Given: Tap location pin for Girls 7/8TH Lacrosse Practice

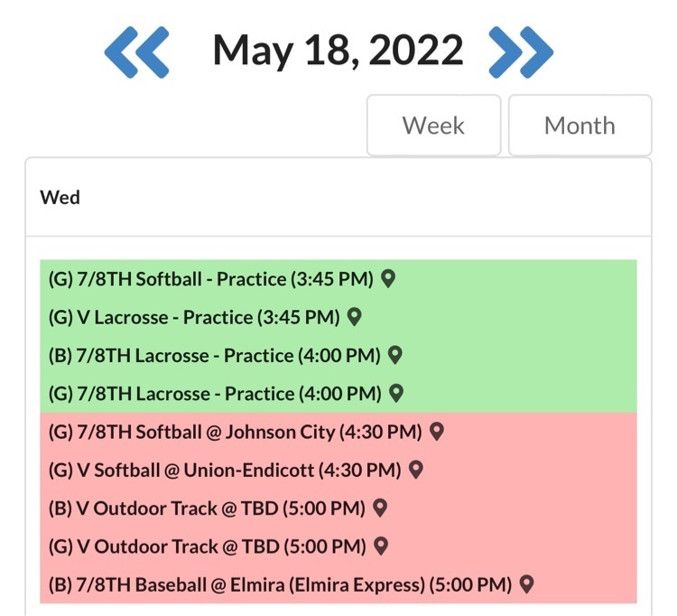Looking at the screenshot, I should [x=395, y=394].
